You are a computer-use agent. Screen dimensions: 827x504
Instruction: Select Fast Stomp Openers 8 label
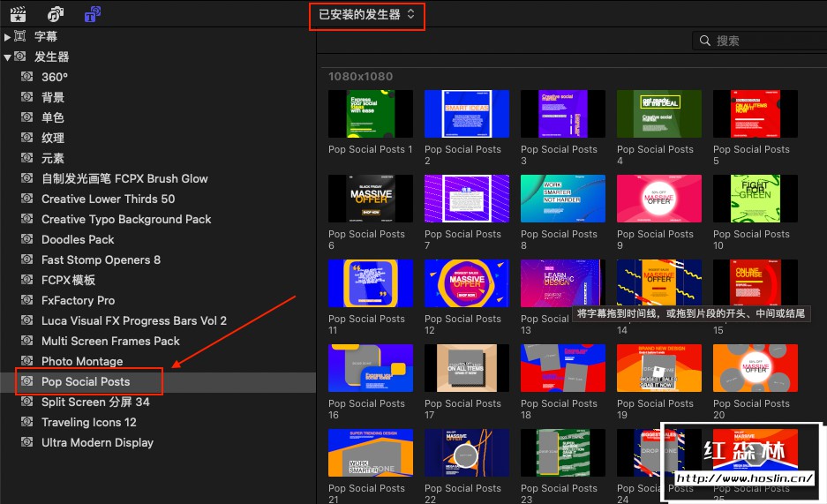point(101,260)
